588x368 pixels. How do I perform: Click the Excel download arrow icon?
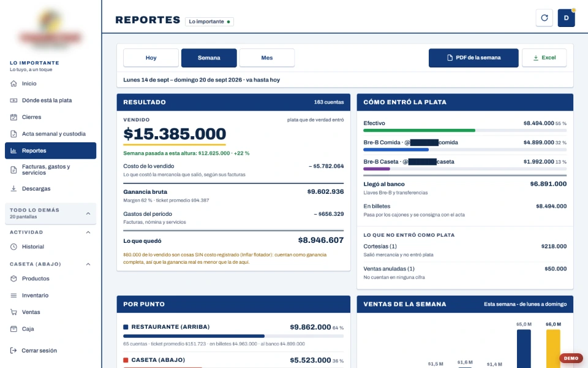536,58
